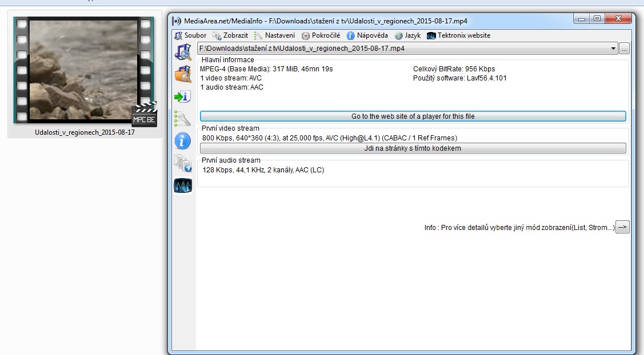Open preferences wrench icon in sidebar
The image size is (644, 355).
coord(183,119)
